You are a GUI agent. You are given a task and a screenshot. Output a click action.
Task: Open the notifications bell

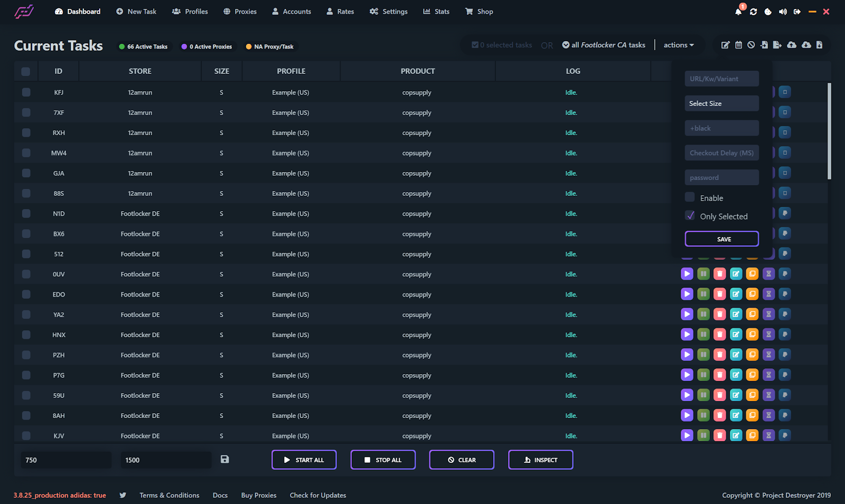point(738,12)
